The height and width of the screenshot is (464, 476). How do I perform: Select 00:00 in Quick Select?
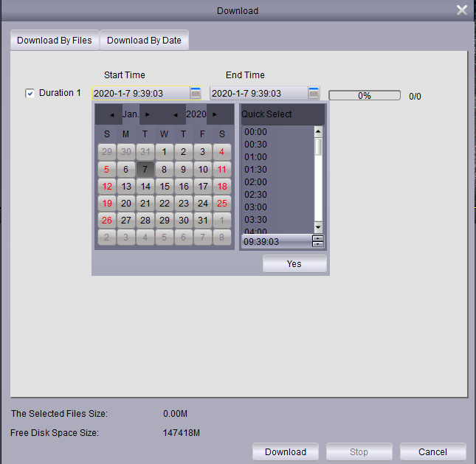coord(255,132)
